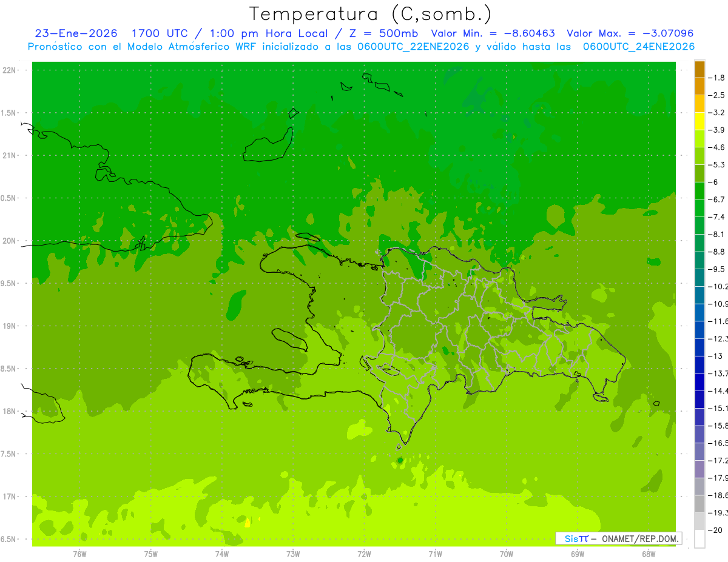Click longitude axis label "71W"

[435, 554]
